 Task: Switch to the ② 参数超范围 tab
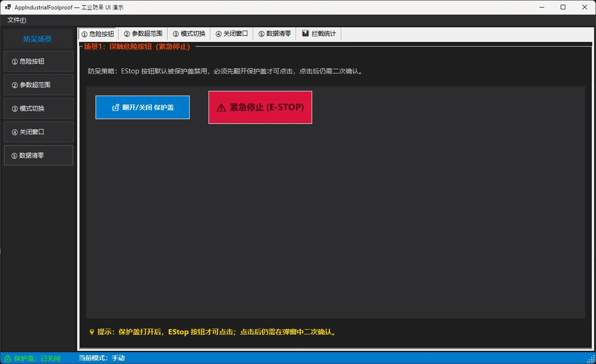click(x=143, y=34)
